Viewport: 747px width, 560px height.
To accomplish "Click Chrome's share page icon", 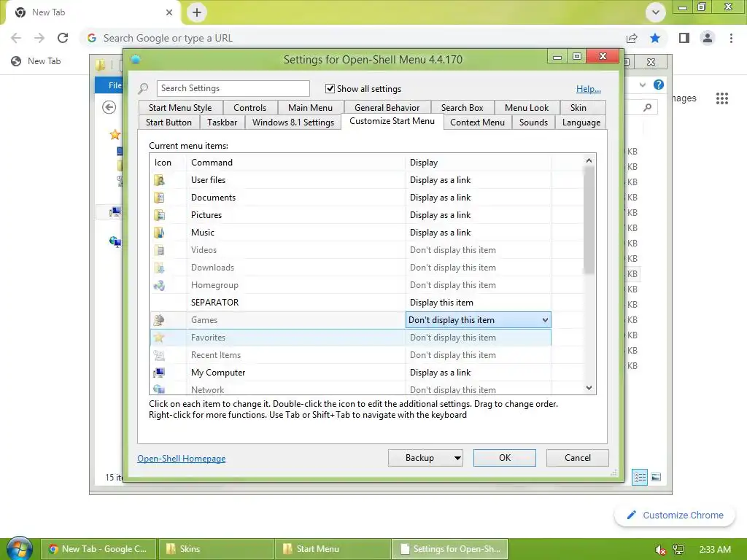I will [x=632, y=38].
